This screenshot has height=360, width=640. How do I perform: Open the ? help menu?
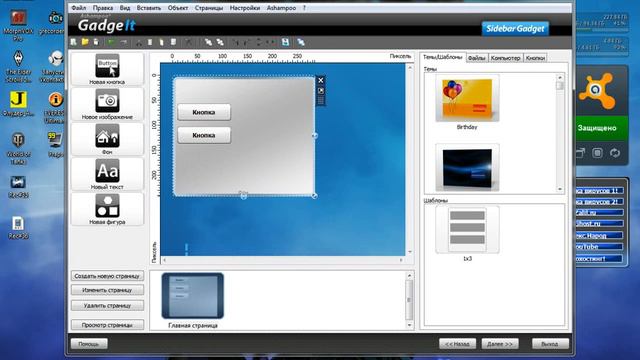point(304,8)
